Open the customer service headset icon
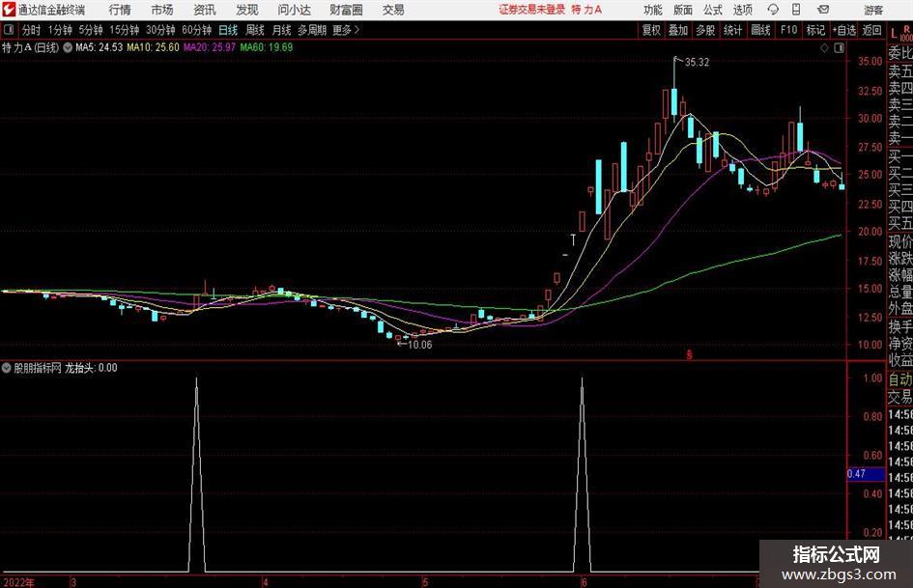 pyautogui.click(x=773, y=10)
